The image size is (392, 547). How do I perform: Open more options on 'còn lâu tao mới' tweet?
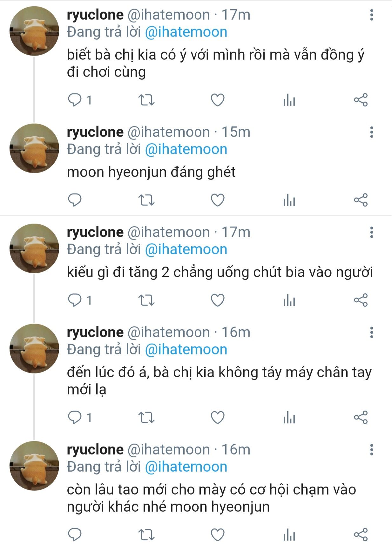(371, 450)
